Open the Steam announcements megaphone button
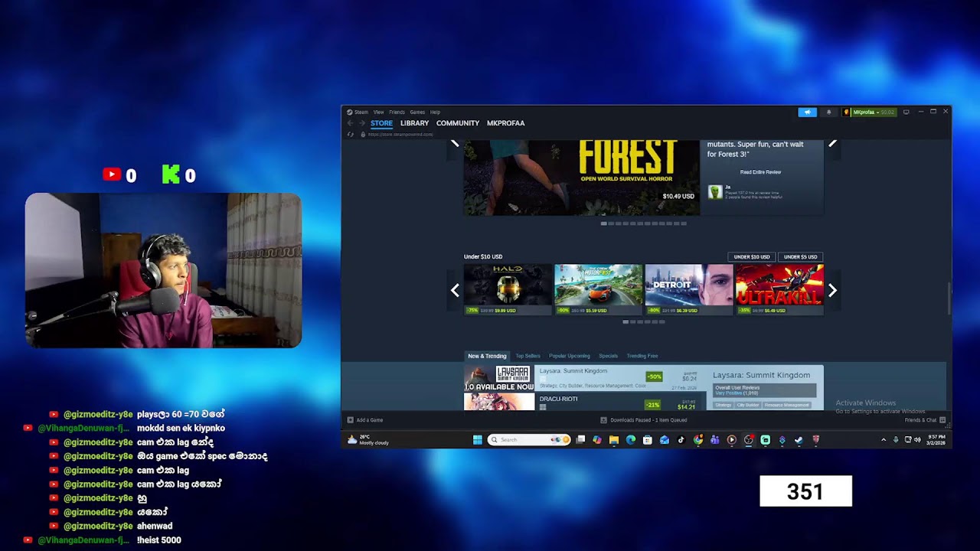 tap(807, 112)
